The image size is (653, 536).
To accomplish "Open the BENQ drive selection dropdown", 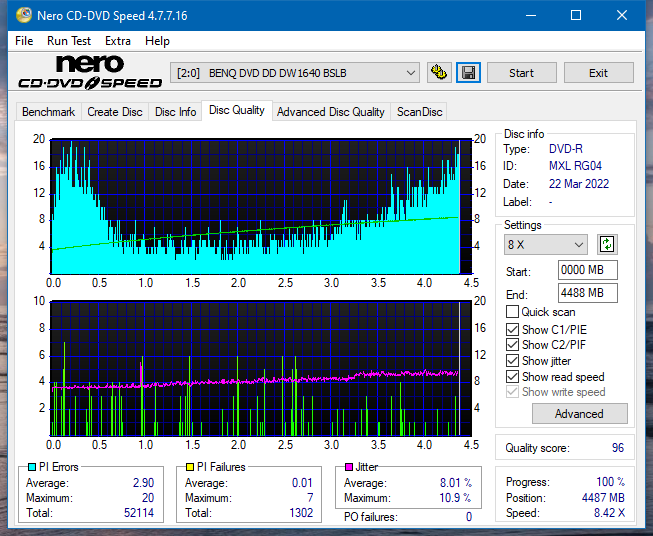I will click(294, 73).
